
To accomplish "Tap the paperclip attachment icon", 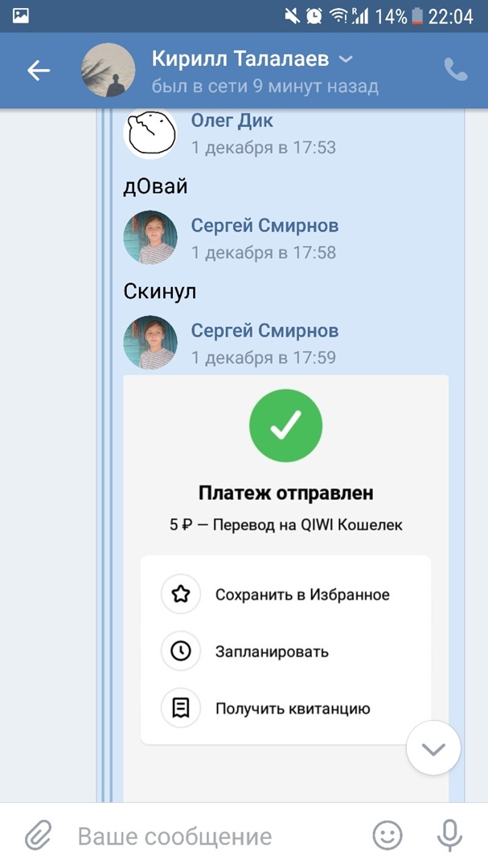I will (38, 836).
